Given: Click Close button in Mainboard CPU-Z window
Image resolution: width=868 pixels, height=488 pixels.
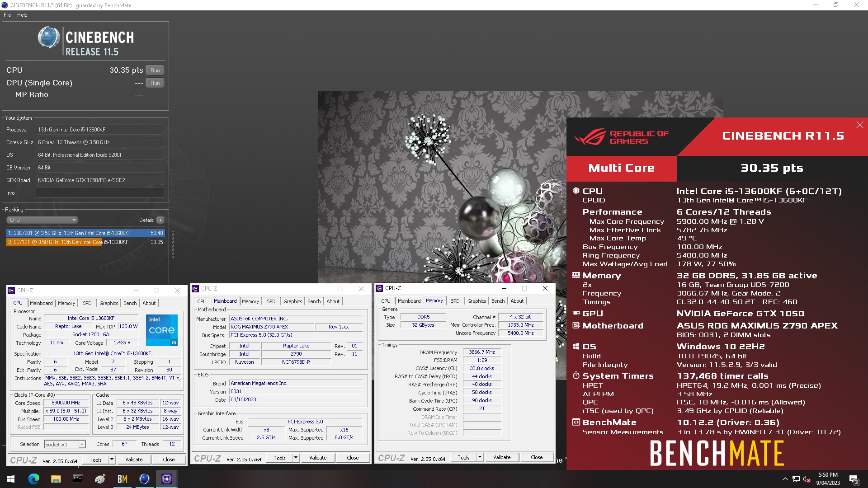Looking at the screenshot, I should pyautogui.click(x=353, y=458).
